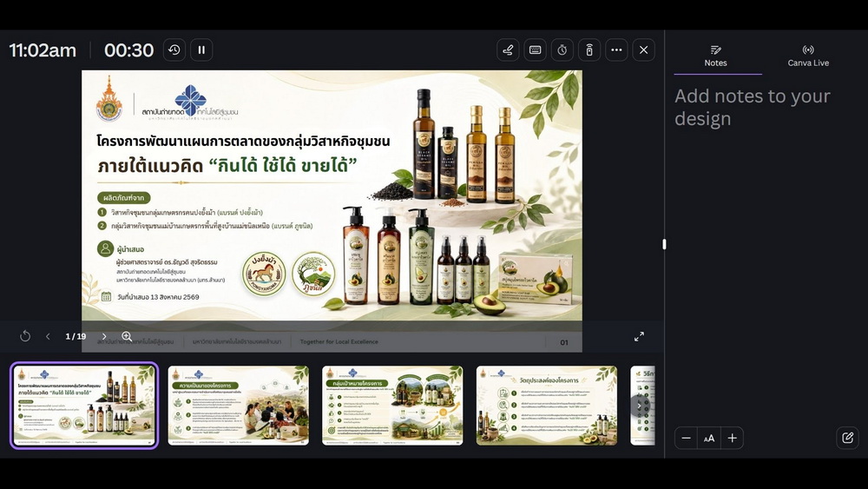Click the elapsed time 00:30
This screenshot has height=489, width=868.
coord(129,50)
